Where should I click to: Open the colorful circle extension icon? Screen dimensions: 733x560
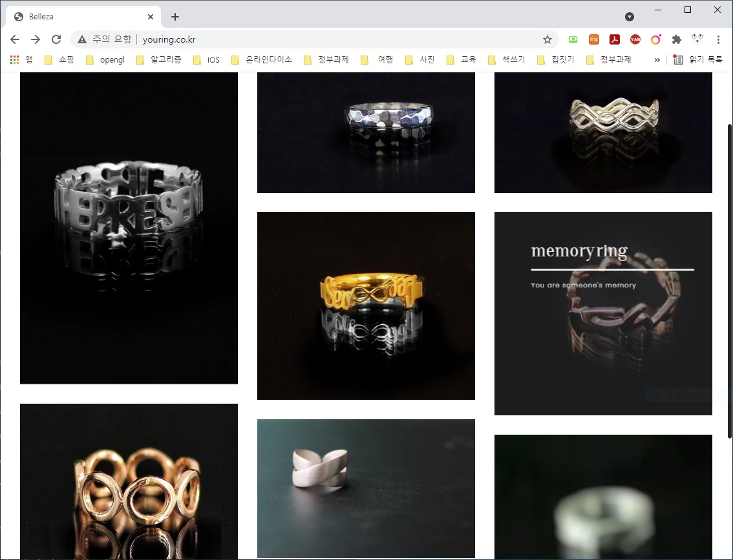(655, 39)
